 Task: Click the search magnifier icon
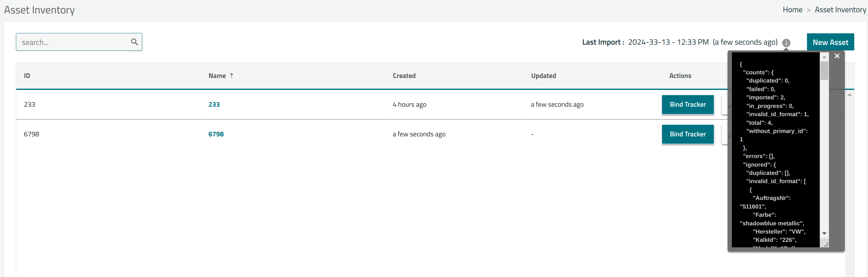135,42
